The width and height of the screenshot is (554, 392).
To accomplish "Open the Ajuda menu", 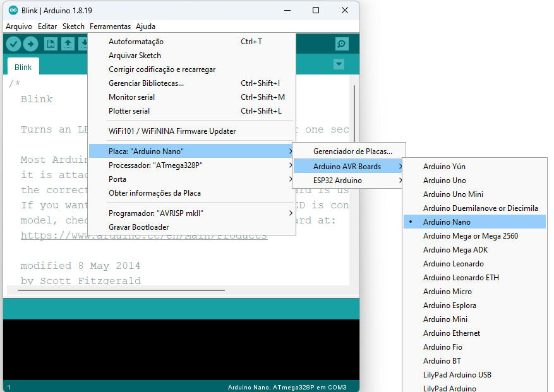I will click(145, 27).
